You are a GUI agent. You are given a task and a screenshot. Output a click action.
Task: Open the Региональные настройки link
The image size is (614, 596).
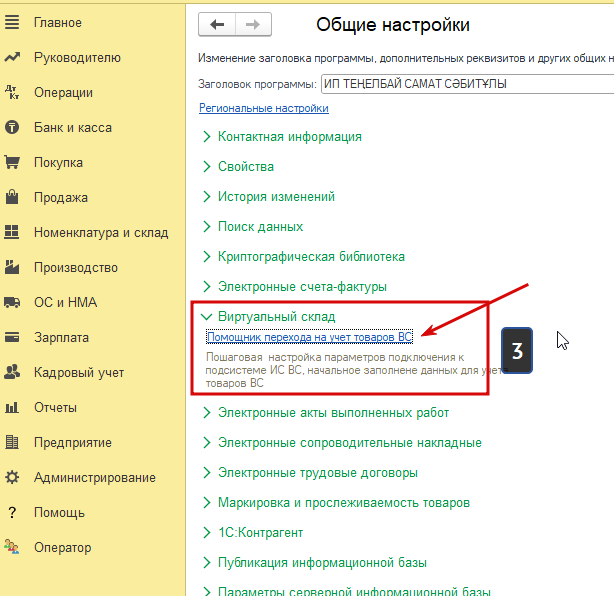click(x=264, y=108)
